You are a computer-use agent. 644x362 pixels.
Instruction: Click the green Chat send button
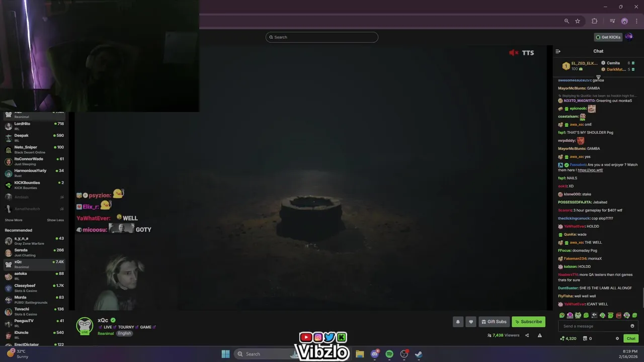[631, 338]
